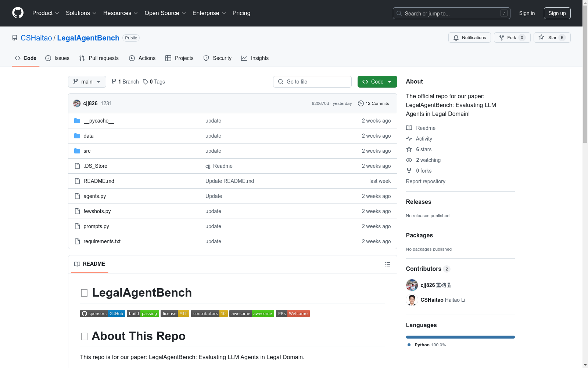588x368 pixels.
Task: Click the Pricing link
Action: click(x=241, y=13)
